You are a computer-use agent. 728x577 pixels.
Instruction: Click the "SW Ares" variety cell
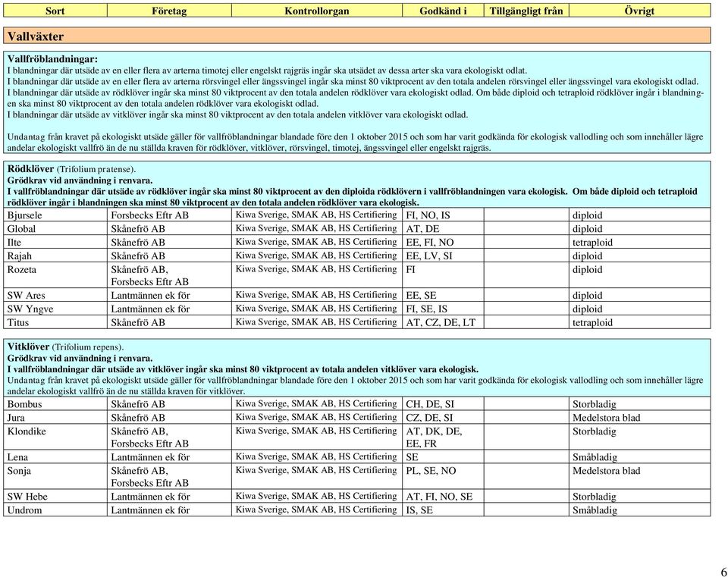[55, 295]
